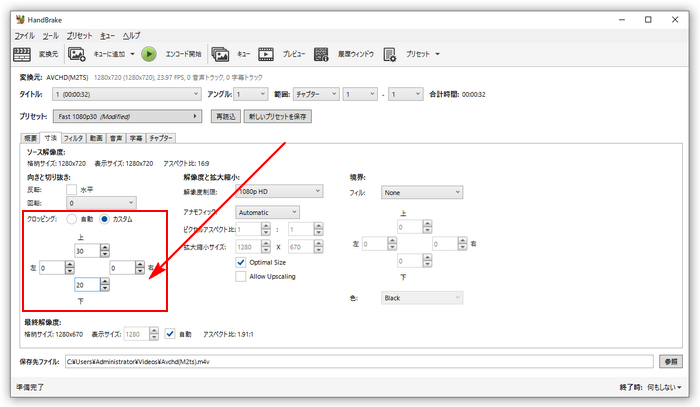700x407 pixels.
Task: Open the end chapter dropdown
Action: point(405,94)
